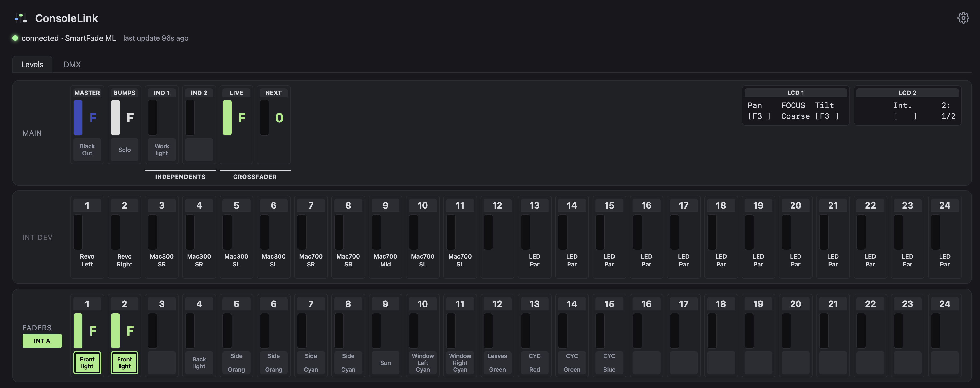This screenshot has height=388, width=980.
Task: Toggle the Solo bump button
Action: coord(124,149)
